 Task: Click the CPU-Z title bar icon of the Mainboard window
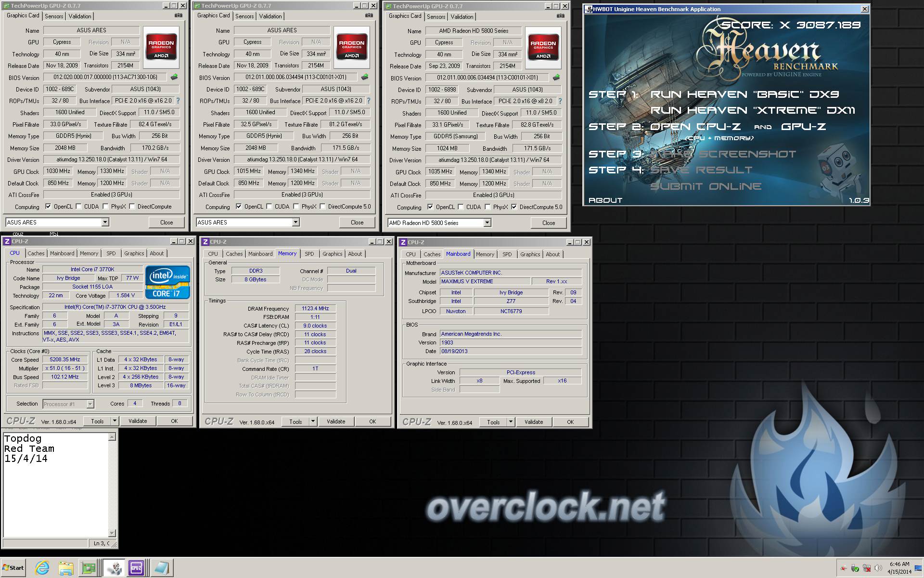tap(403, 242)
